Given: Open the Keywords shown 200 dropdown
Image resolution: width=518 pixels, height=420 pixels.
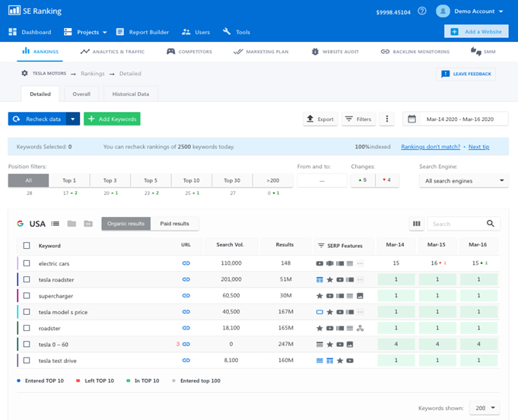Looking at the screenshot, I should 485,408.
